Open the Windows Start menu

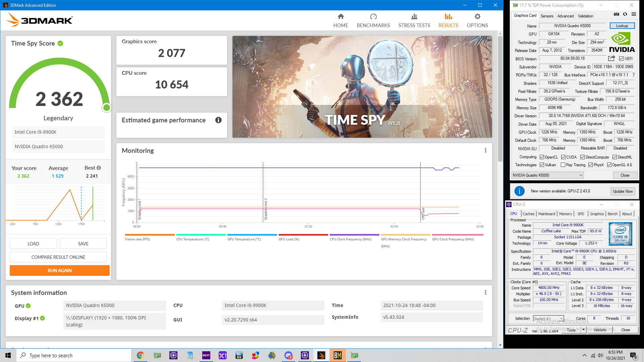[8, 355]
